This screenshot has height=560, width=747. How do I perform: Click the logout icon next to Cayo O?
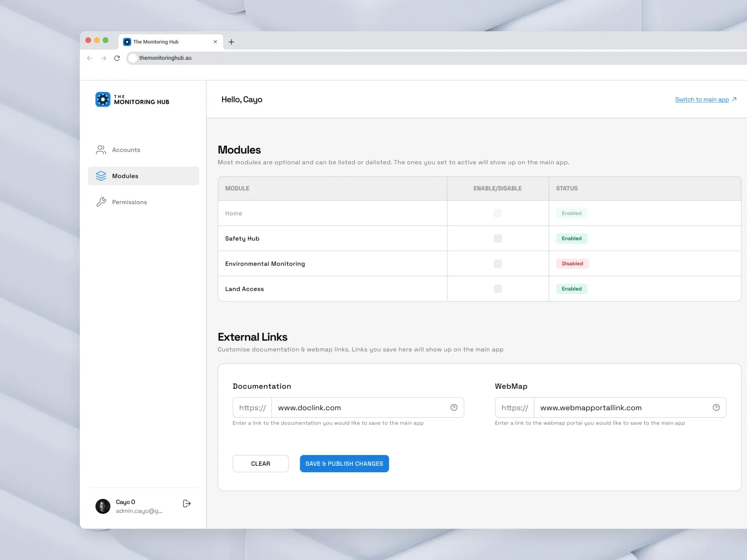pyautogui.click(x=187, y=504)
